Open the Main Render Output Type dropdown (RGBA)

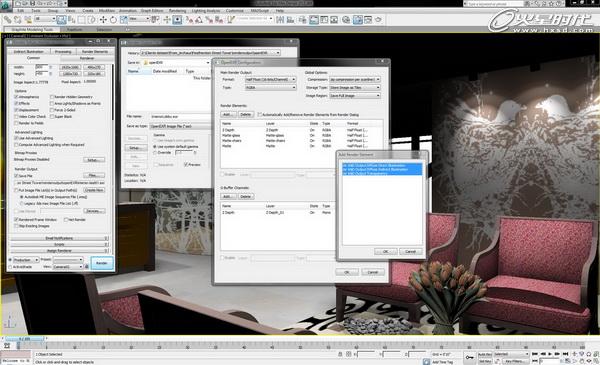tap(270, 87)
